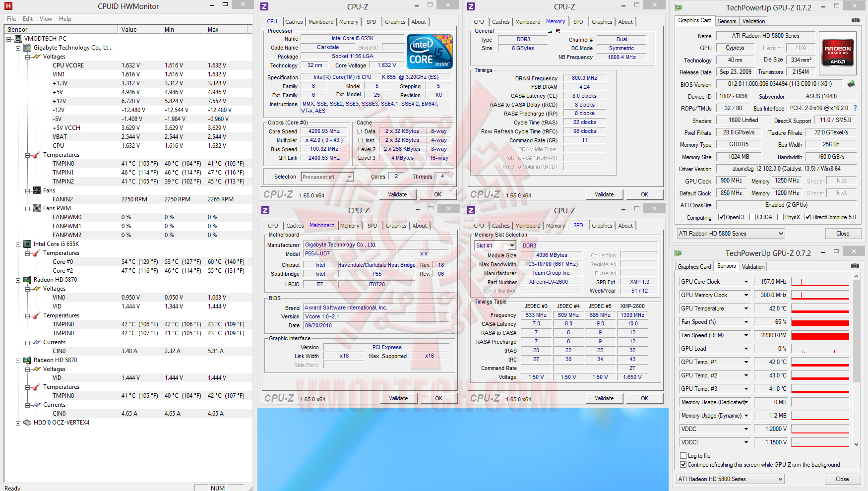Select the FANIN2 row in HWMonitor
Screen dimensions: 868x491
pos(128,199)
